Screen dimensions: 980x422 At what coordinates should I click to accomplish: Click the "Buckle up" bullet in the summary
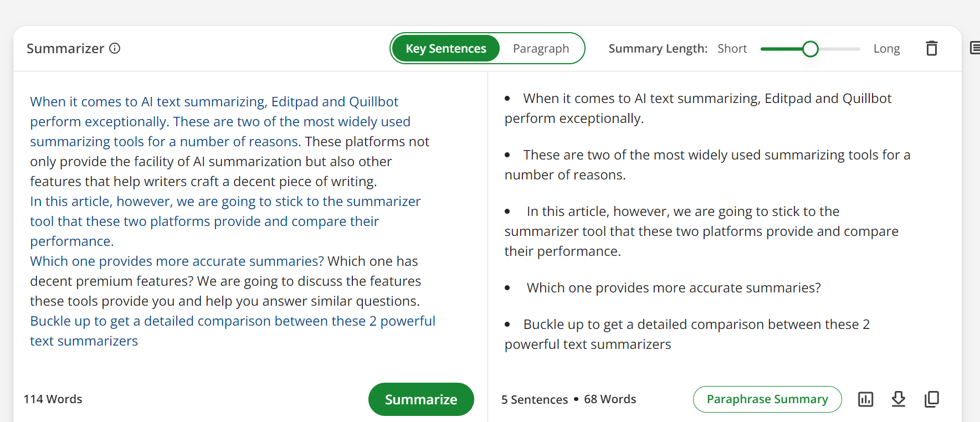(687, 334)
